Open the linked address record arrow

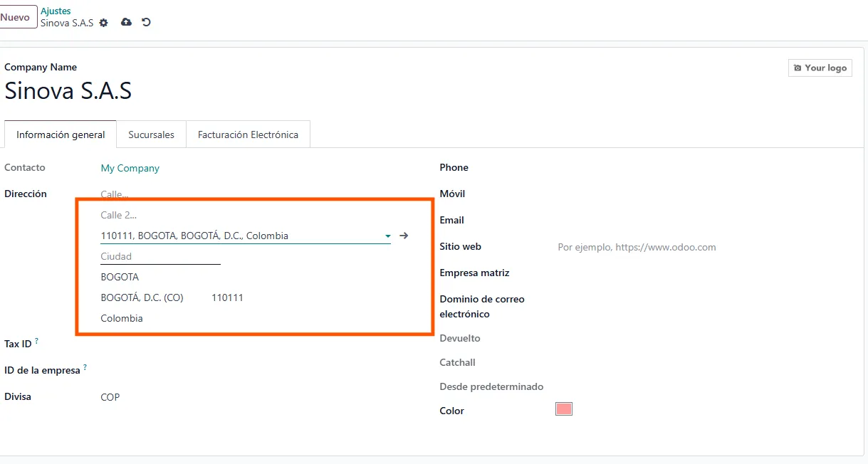pyautogui.click(x=404, y=236)
